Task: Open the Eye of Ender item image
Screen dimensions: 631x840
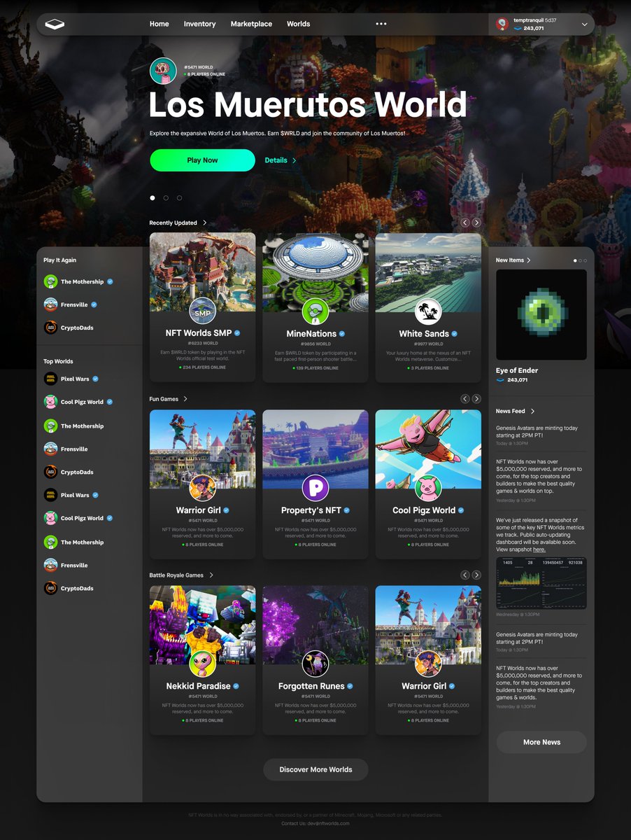Action: click(x=541, y=315)
